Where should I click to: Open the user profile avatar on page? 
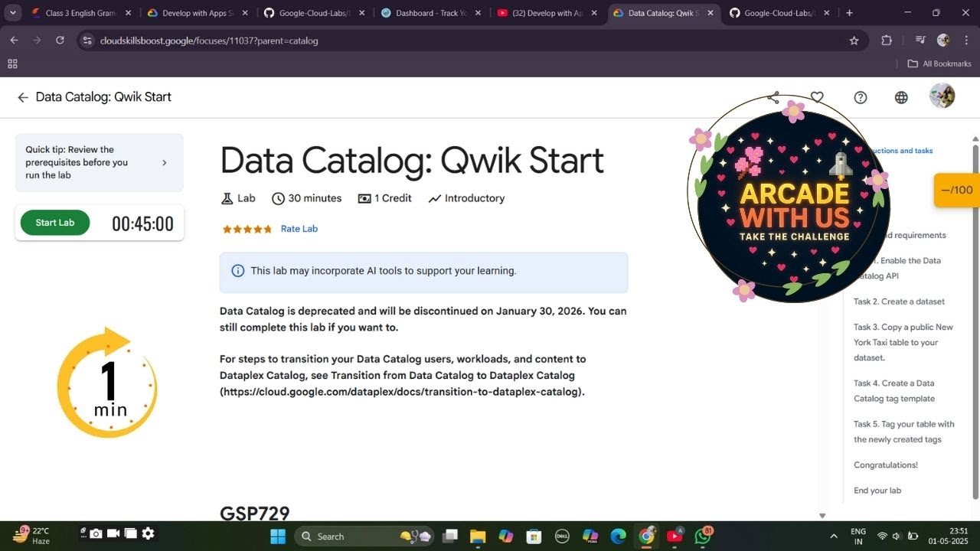click(x=942, y=96)
